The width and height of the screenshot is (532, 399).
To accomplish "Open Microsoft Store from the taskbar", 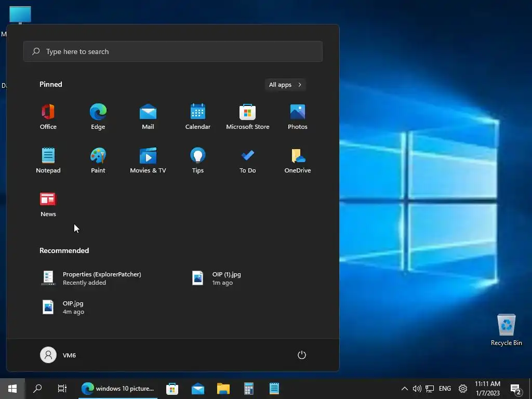I will (x=172, y=389).
